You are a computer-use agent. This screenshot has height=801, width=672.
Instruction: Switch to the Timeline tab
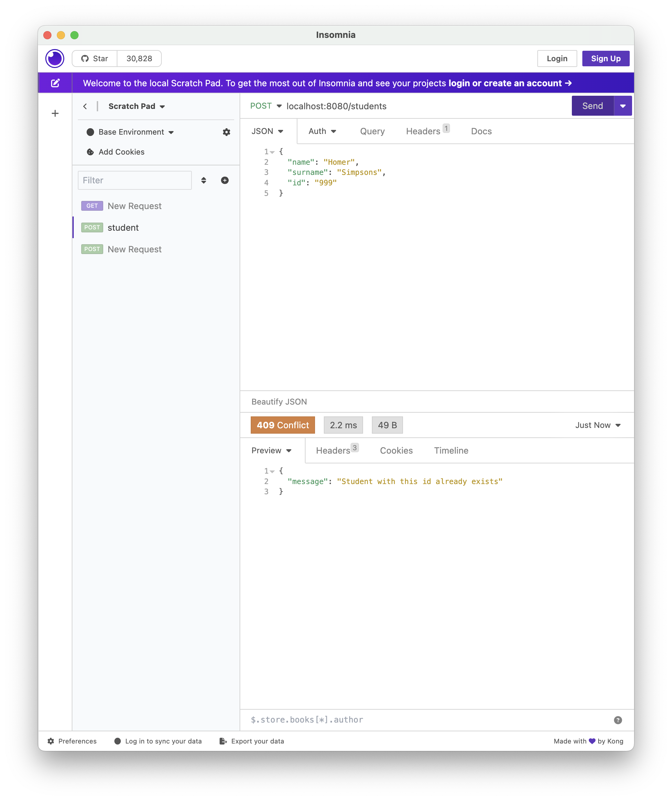point(451,451)
